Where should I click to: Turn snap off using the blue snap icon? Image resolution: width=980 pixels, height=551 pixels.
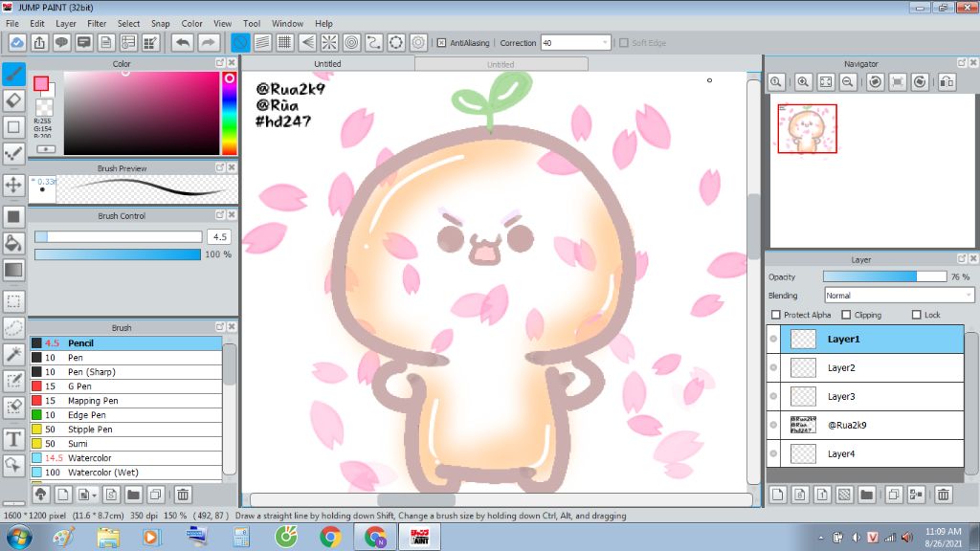(240, 42)
